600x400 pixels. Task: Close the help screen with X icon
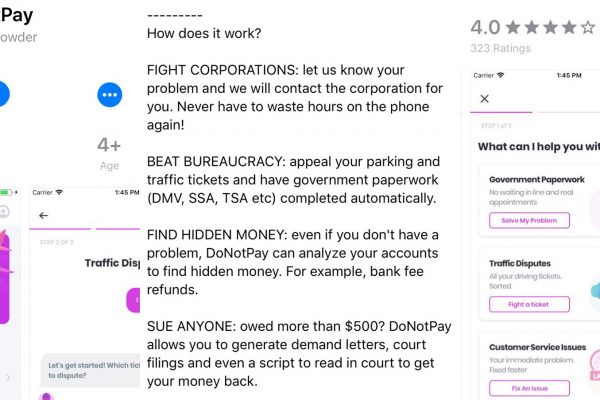click(484, 99)
